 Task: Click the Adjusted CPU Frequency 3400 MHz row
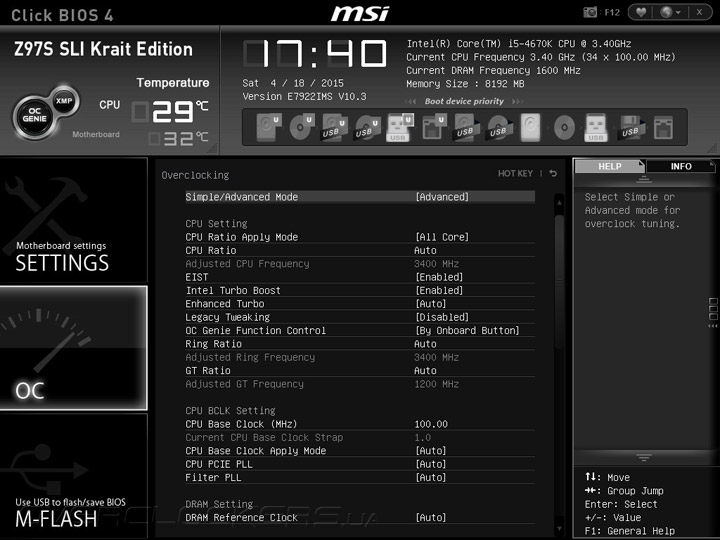[360, 264]
